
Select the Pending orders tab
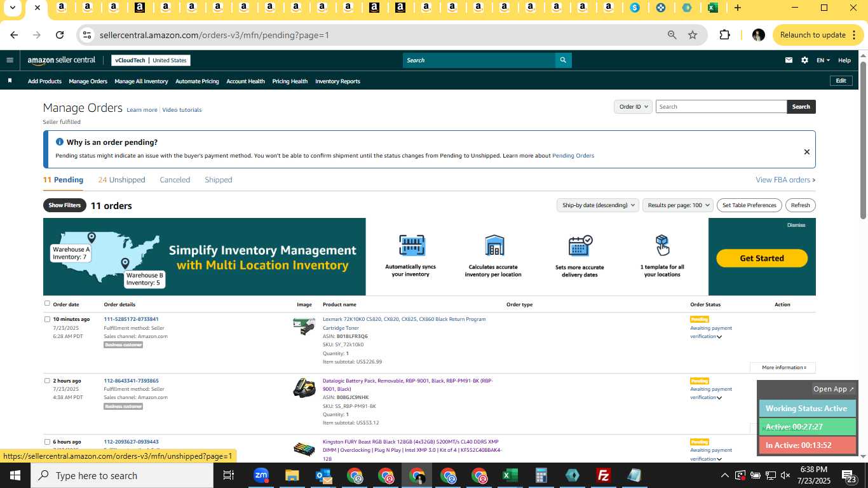63,180
